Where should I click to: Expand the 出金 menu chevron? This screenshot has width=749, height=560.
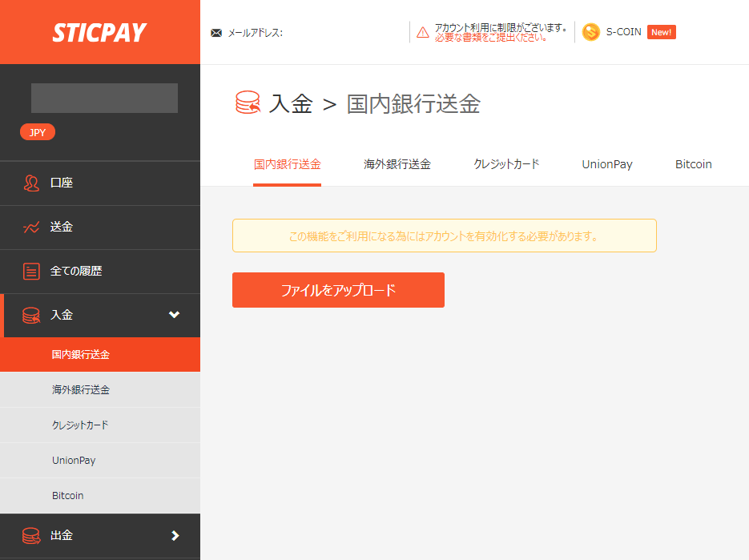click(x=175, y=536)
